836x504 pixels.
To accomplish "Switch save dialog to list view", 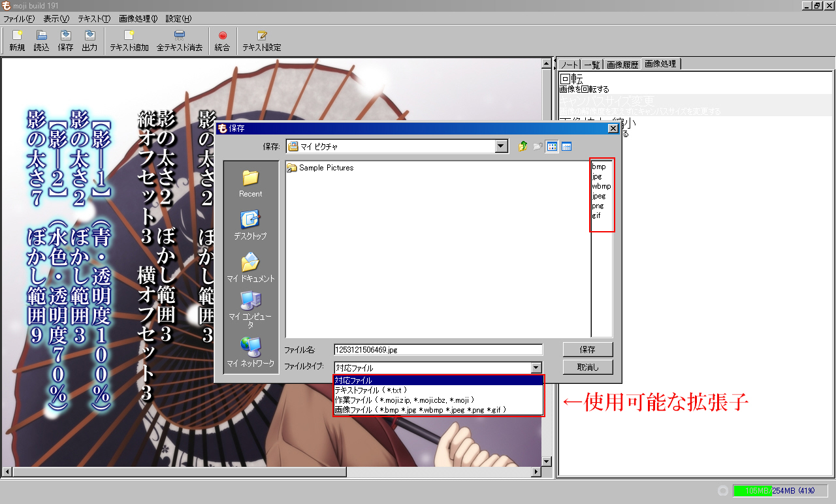I will pos(552,146).
